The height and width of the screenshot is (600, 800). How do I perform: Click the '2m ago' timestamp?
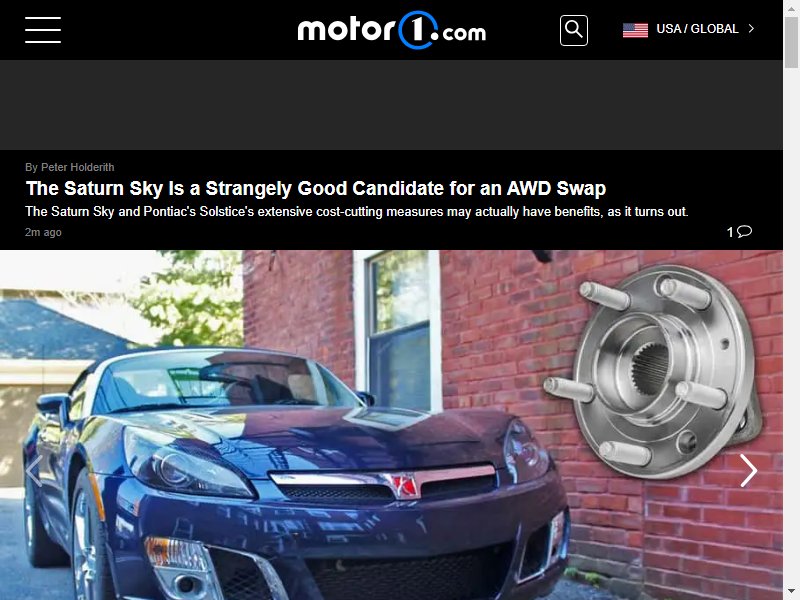tap(43, 232)
